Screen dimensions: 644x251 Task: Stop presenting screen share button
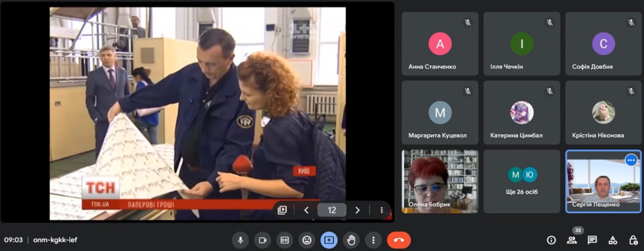328,240
